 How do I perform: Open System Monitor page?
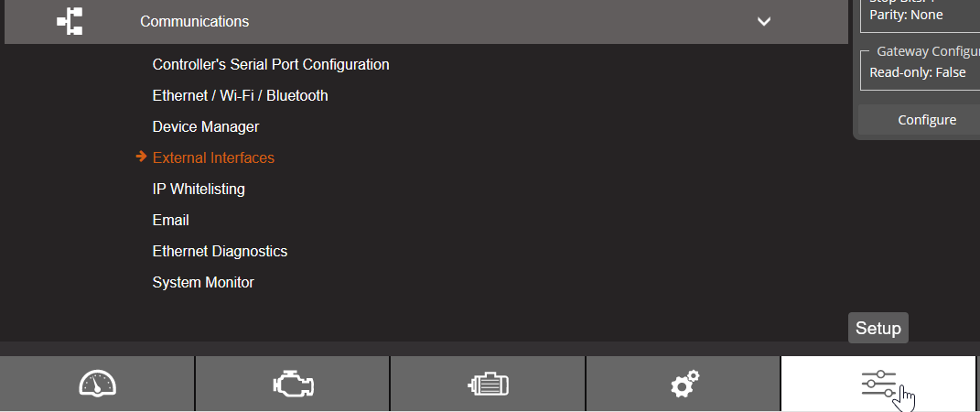[203, 283]
